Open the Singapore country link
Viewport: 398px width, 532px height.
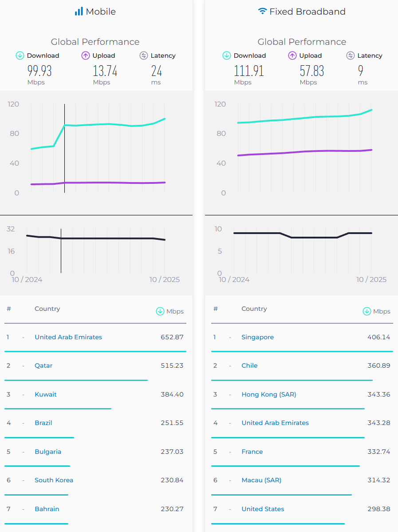(x=257, y=337)
